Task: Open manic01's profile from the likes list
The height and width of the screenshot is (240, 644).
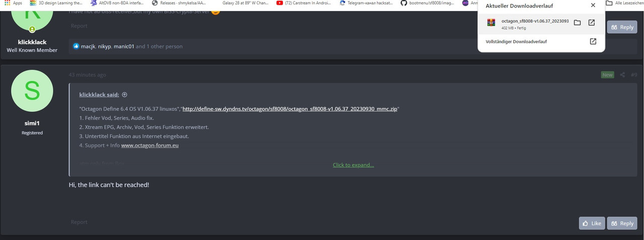Action: pyautogui.click(x=123, y=46)
